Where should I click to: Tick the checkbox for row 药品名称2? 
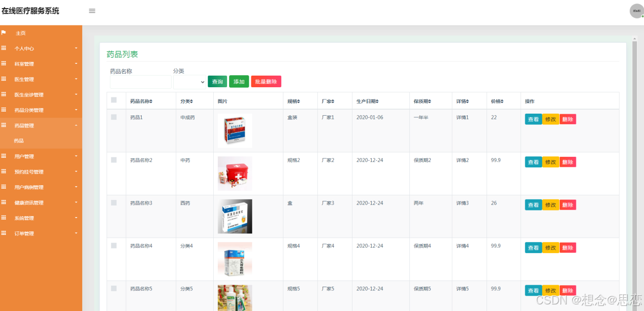click(x=114, y=160)
